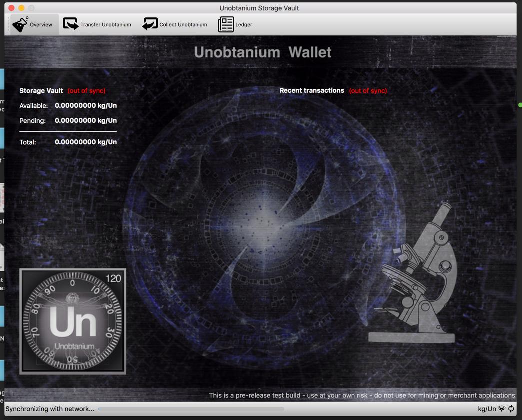Viewport: 522px width, 420px height.
Task: Click "out of sync" beside Storage Vault
Action: point(86,91)
